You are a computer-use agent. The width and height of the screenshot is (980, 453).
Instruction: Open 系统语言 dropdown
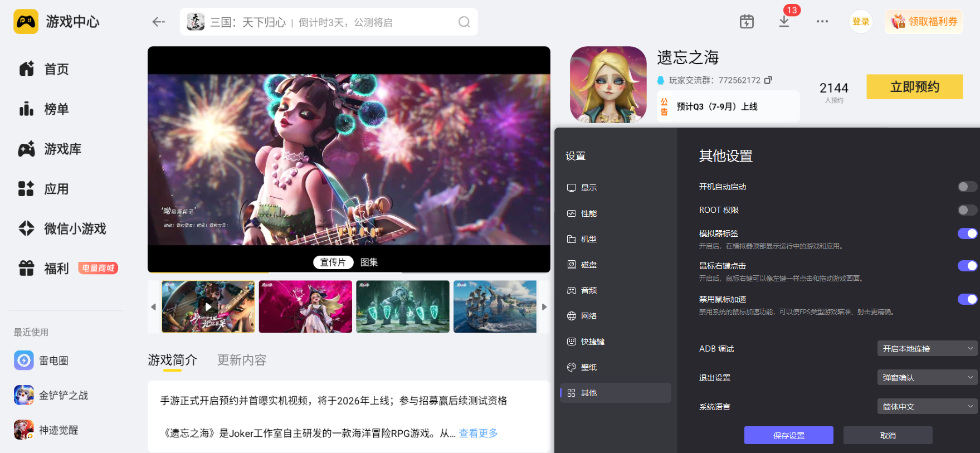[x=927, y=407]
